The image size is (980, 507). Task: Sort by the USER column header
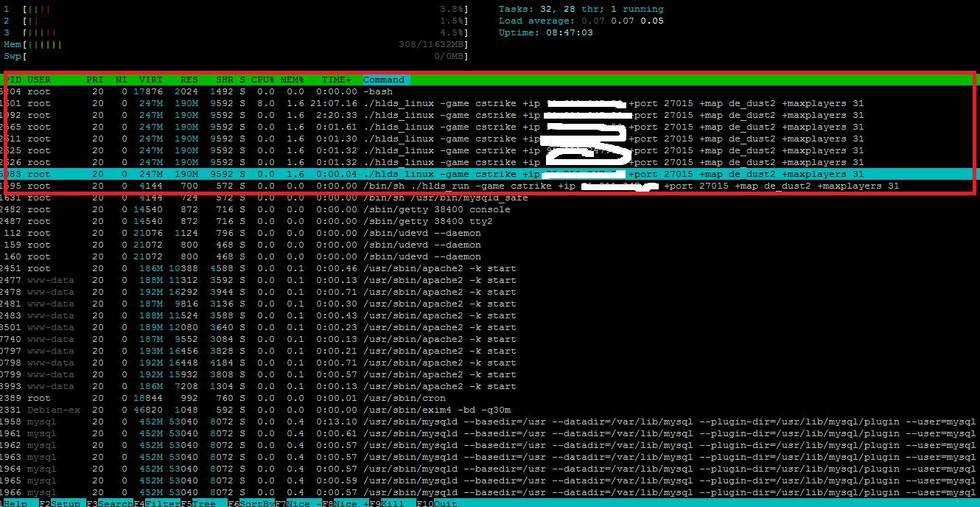39,80
